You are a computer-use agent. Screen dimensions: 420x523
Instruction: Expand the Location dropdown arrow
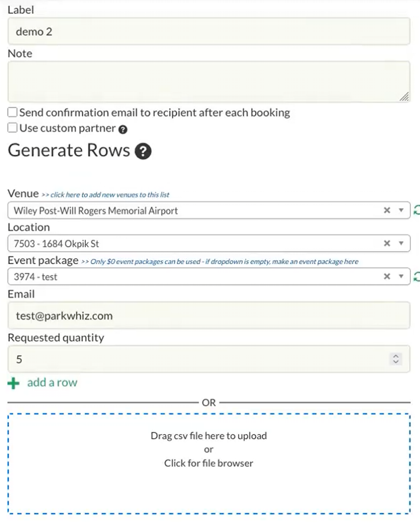[x=401, y=244]
